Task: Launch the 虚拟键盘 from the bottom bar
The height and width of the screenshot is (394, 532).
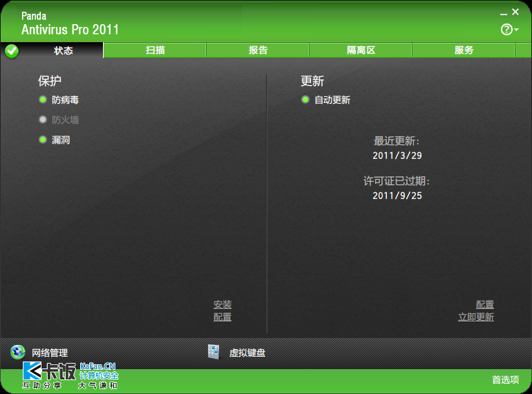Action: [247, 353]
